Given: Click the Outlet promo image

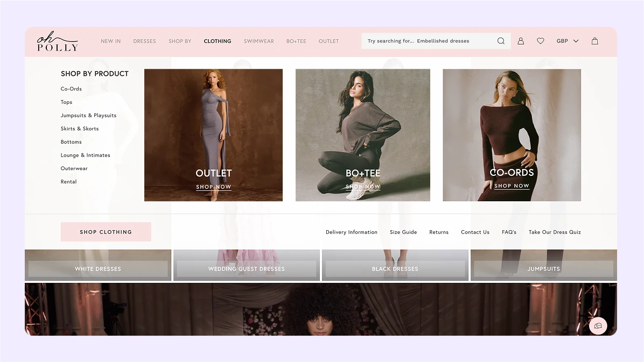Looking at the screenshot, I should click(213, 135).
